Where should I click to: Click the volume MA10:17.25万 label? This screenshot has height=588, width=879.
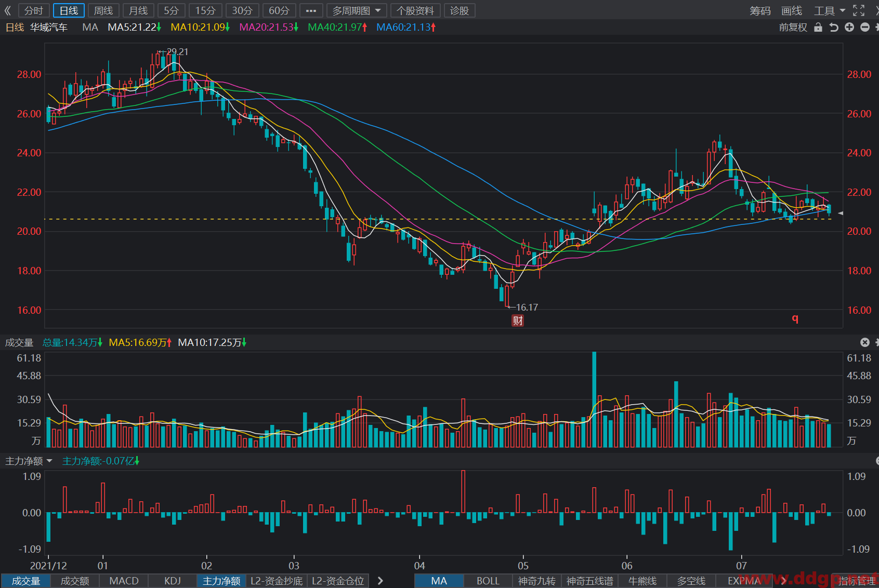point(212,342)
